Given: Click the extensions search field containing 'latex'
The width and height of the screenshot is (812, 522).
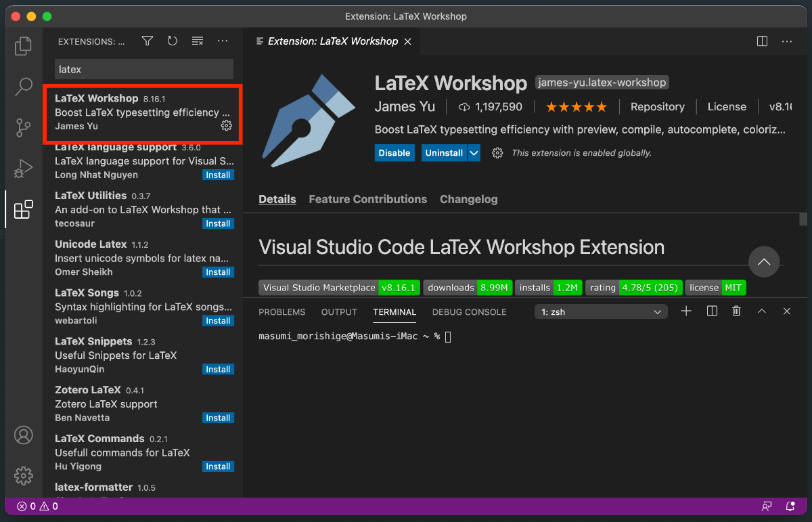Looking at the screenshot, I should click(144, 69).
